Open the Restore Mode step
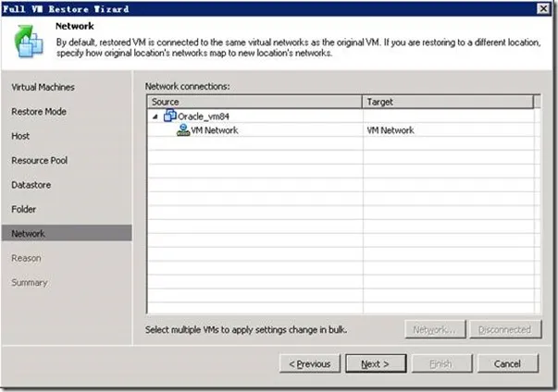 (39, 112)
